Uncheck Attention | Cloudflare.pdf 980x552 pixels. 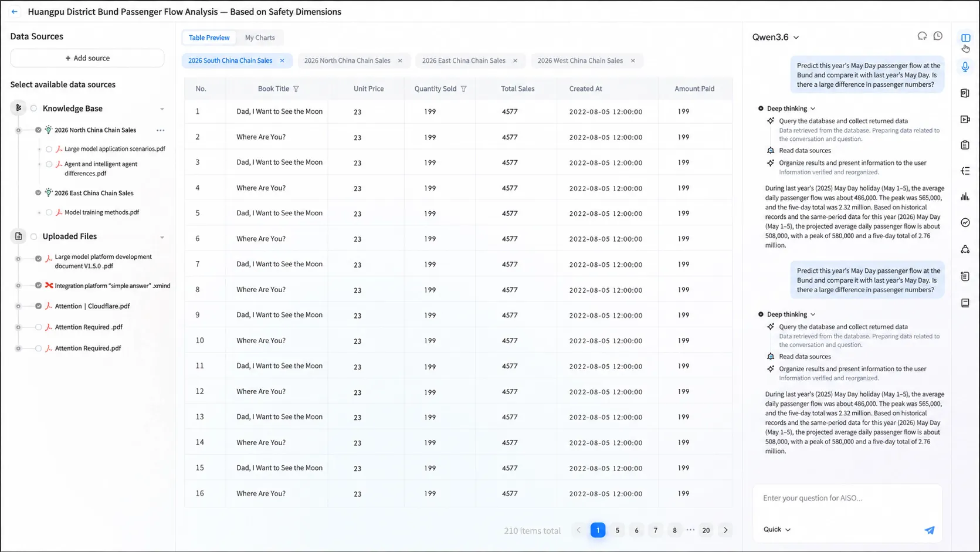point(38,306)
